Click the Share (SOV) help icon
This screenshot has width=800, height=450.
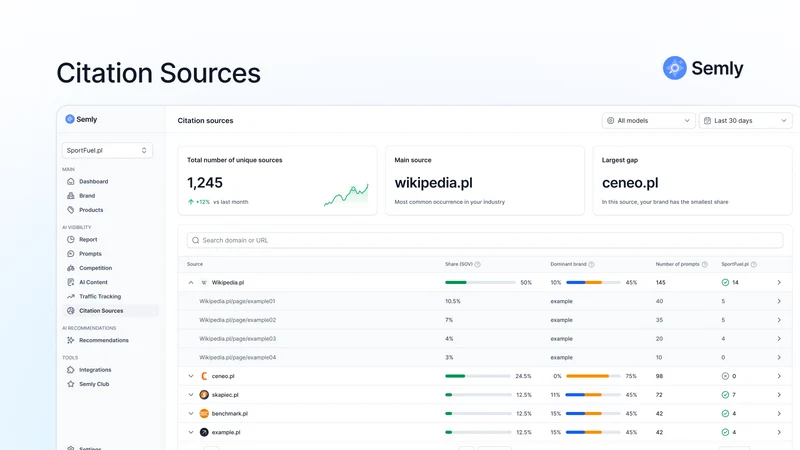tap(478, 264)
